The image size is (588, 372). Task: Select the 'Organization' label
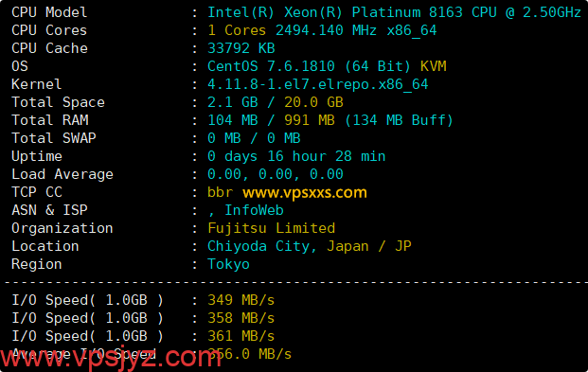(x=62, y=228)
